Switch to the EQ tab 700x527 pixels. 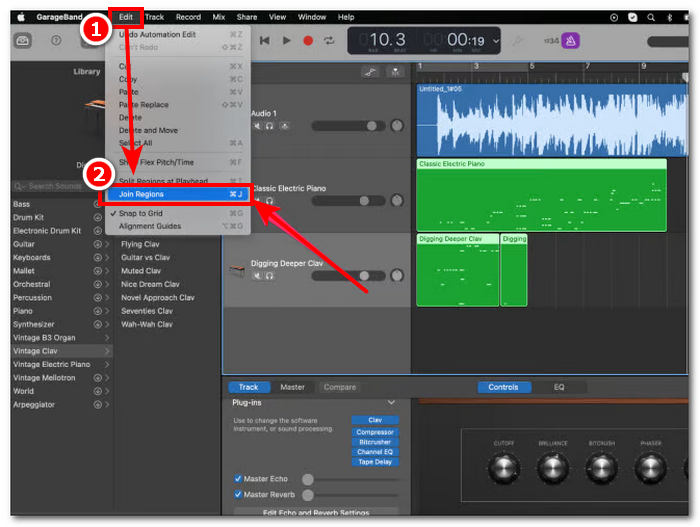(559, 387)
